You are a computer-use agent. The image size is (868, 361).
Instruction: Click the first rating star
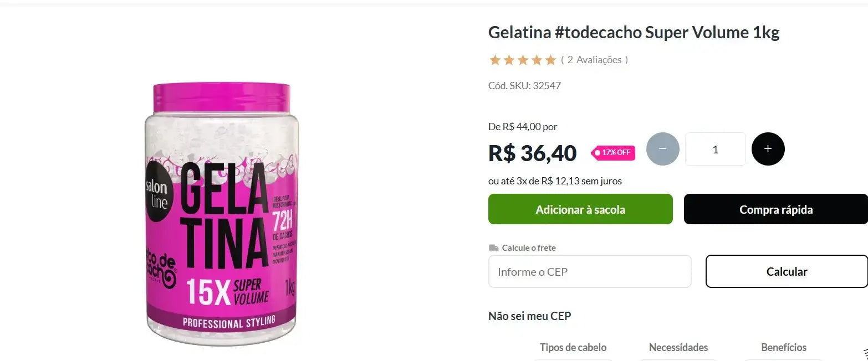(x=495, y=60)
